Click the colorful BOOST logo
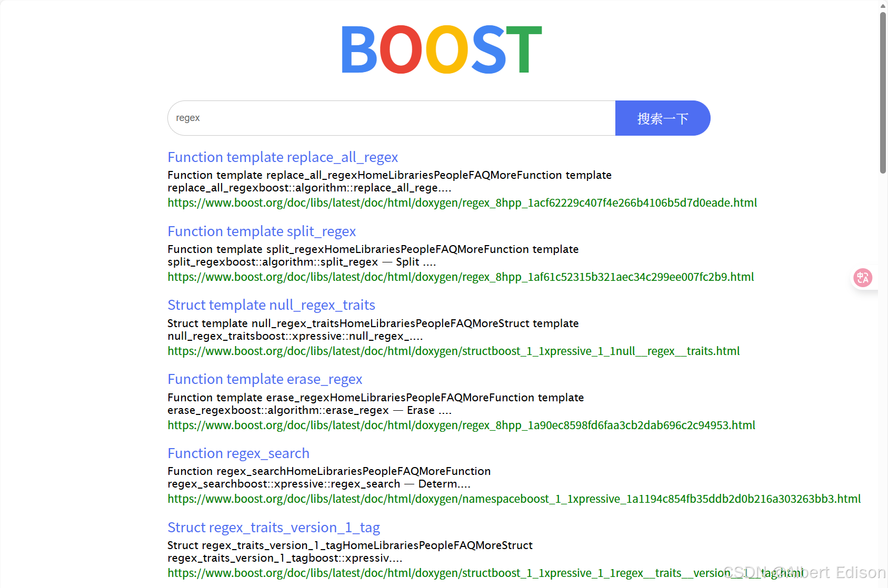This screenshot has width=888, height=588. 441,50
